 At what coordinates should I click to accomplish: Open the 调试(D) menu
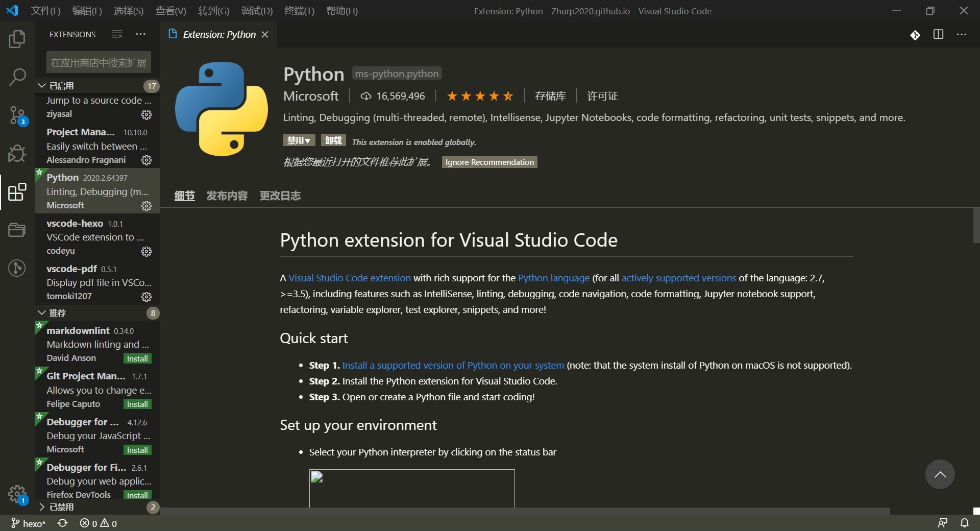[257, 11]
